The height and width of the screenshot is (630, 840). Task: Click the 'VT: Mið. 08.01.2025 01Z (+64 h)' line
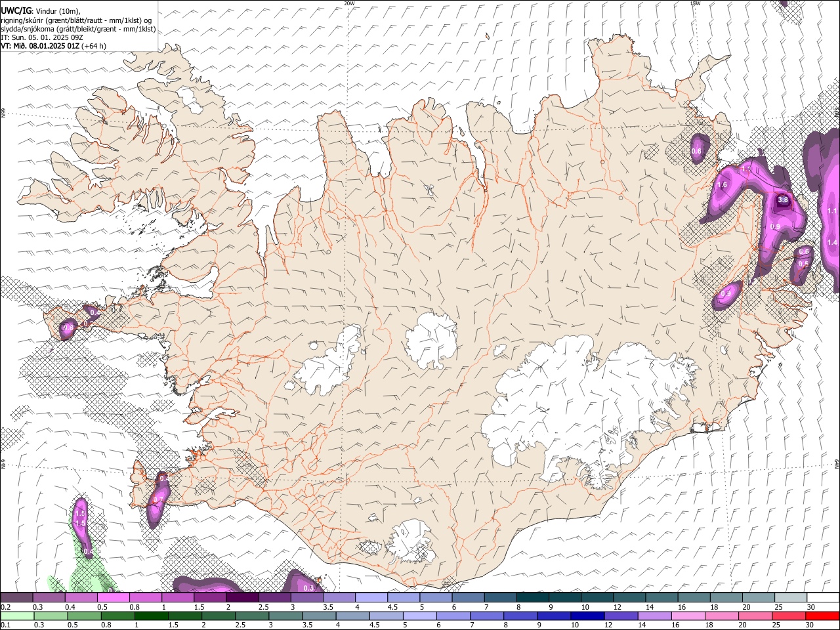point(53,46)
